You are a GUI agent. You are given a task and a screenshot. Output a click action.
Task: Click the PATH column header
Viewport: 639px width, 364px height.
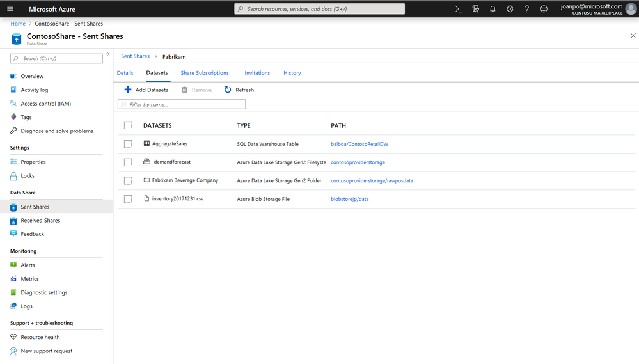pyautogui.click(x=338, y=125)
